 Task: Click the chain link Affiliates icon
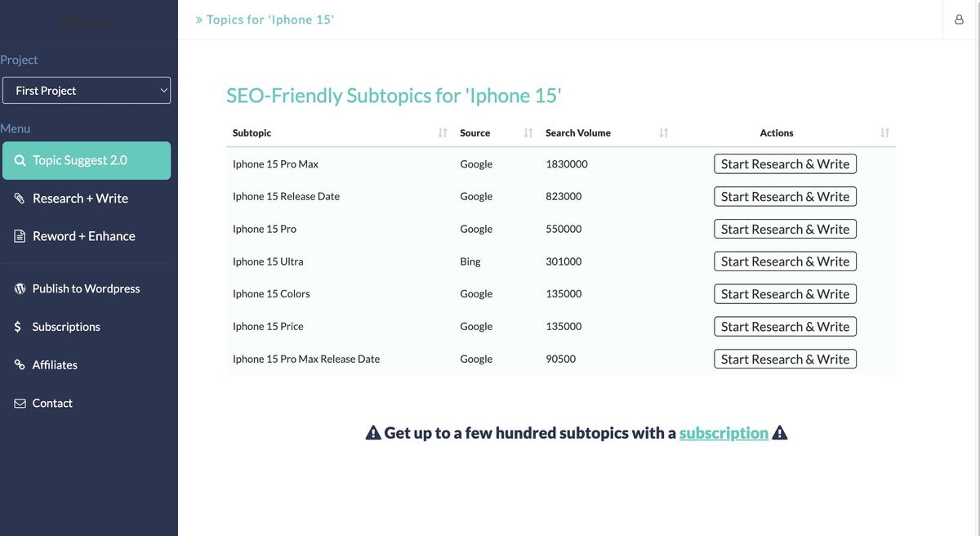[20, 365]
